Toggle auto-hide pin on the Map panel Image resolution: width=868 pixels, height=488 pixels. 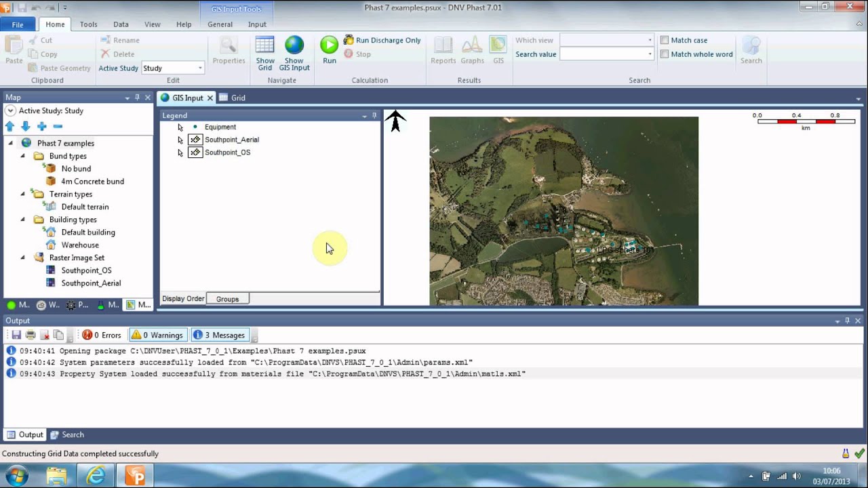tap(137, 98)
